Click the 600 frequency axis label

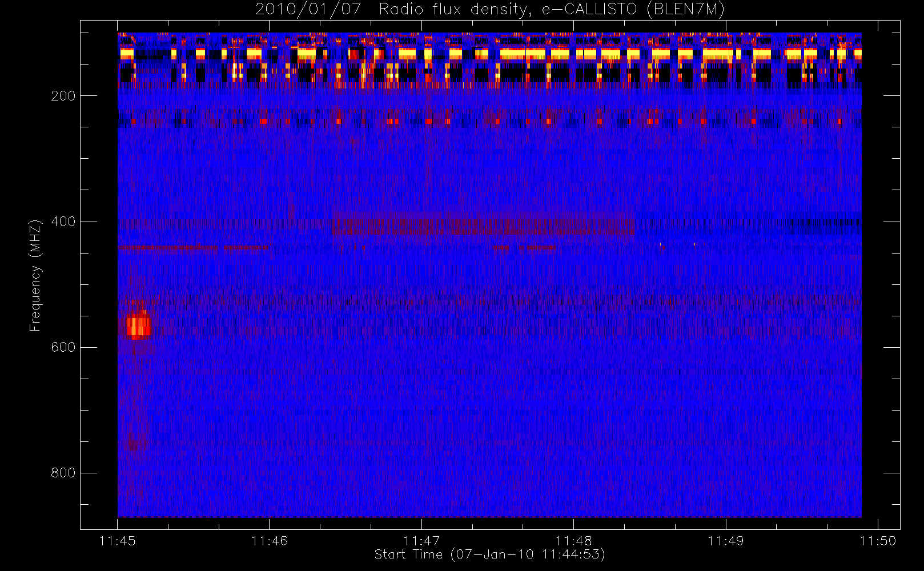pos(63,347)
